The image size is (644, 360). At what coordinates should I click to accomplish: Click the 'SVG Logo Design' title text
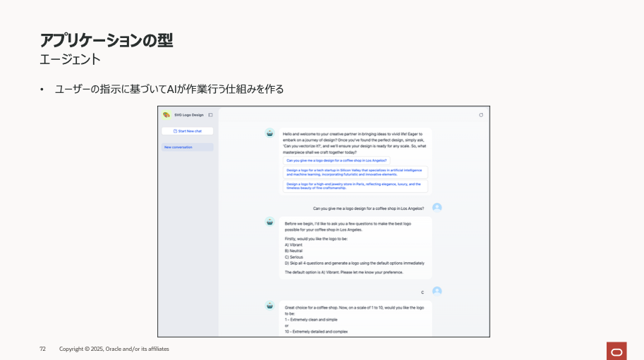point(189,116)
